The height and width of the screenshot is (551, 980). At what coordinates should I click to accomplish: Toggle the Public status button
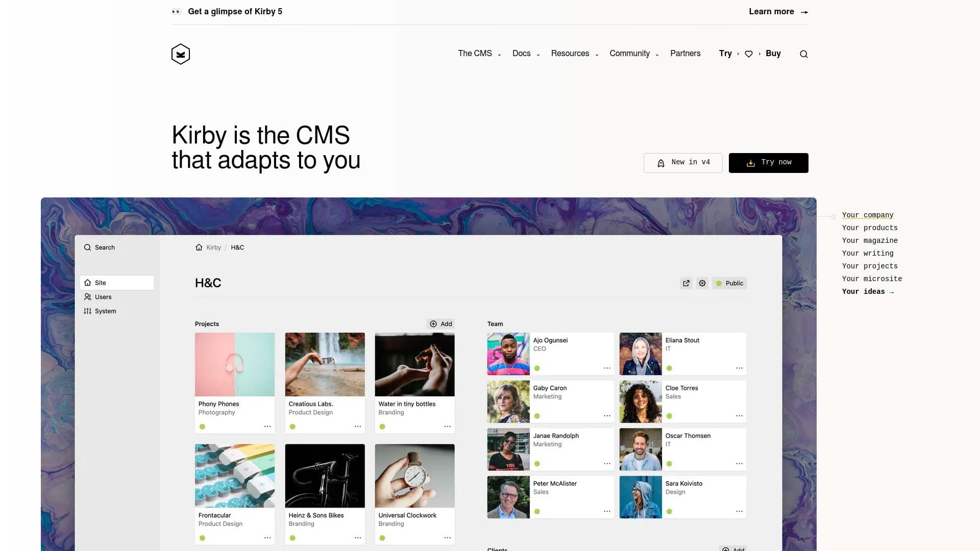[x=729, y=283]
